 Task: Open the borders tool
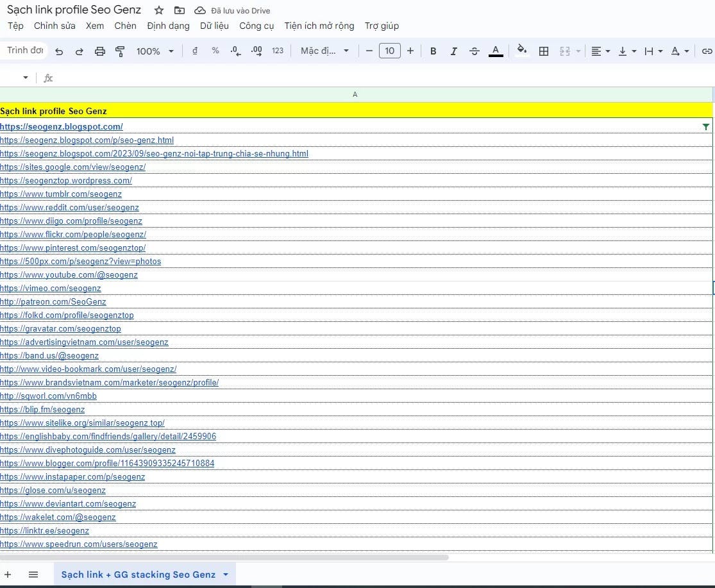(x=544, y=51)
